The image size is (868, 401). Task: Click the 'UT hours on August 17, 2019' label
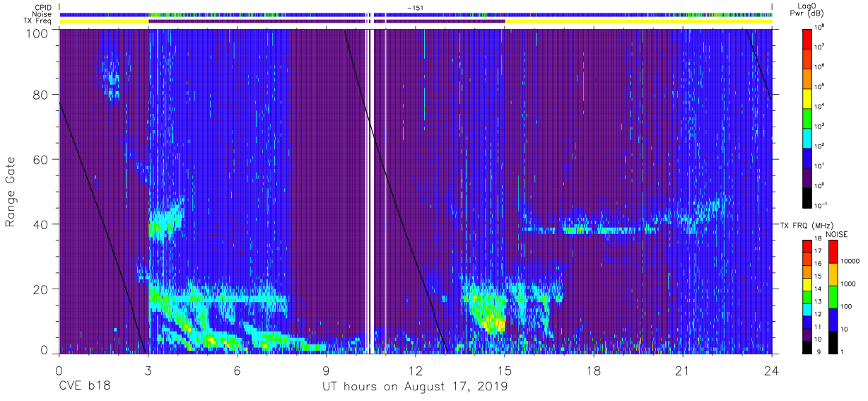click(415, 387)
